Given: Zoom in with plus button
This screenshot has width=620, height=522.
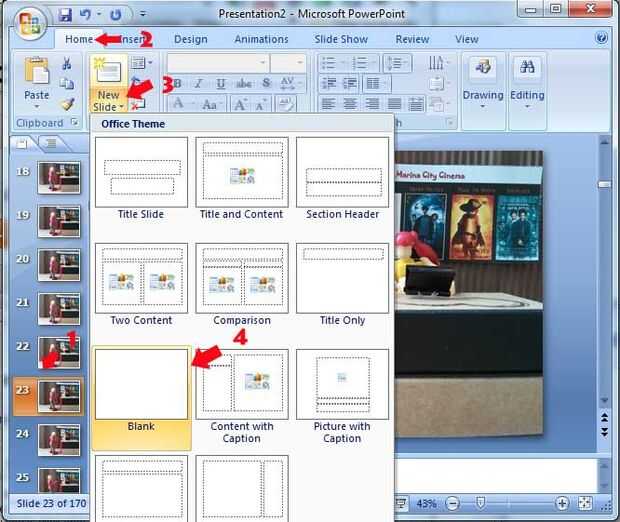Looking at the screenshot, I should [x=562, y=503].
